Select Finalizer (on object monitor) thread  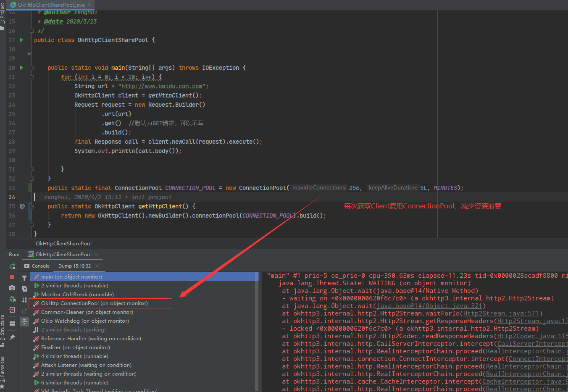[143, 347]
